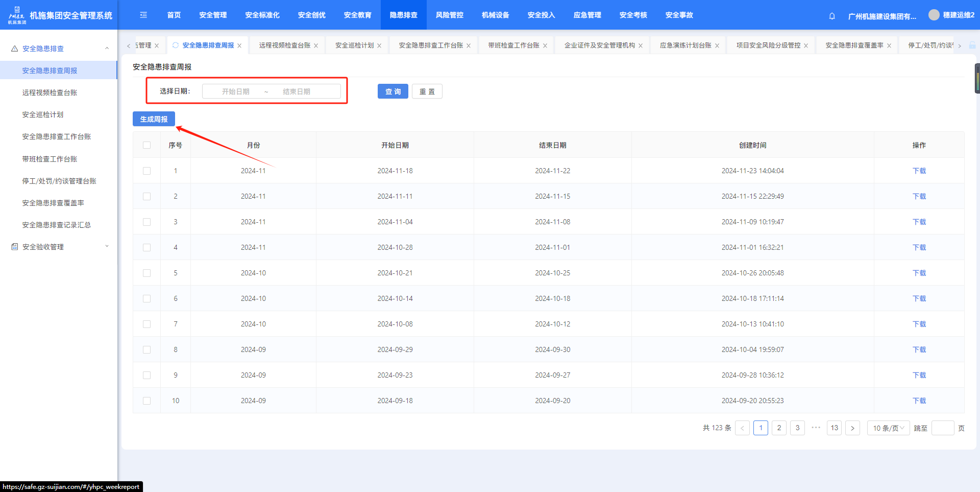Collapse sidebar with the menu fold icon

[143, 15]
